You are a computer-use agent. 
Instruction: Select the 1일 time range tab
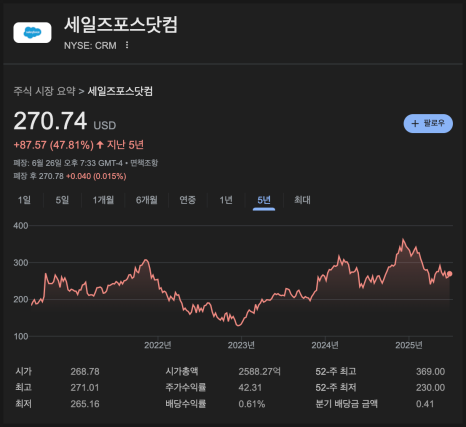[24, 200]
